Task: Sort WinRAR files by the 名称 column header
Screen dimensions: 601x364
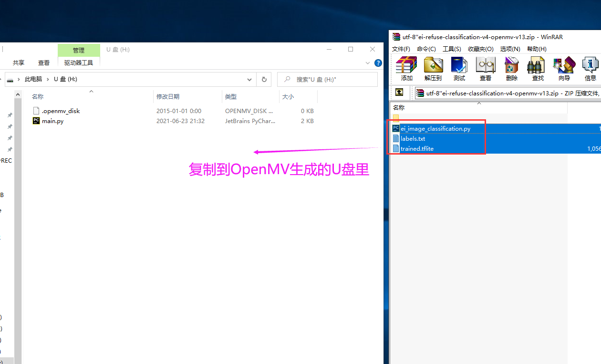Action: 399,107
